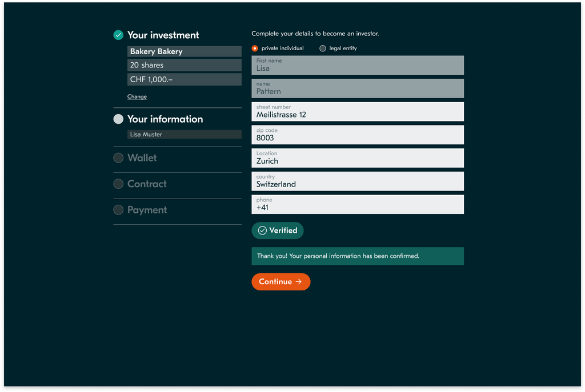Select the country field showing Switzerland
This screenshot has width=585, height=392.
358,181
